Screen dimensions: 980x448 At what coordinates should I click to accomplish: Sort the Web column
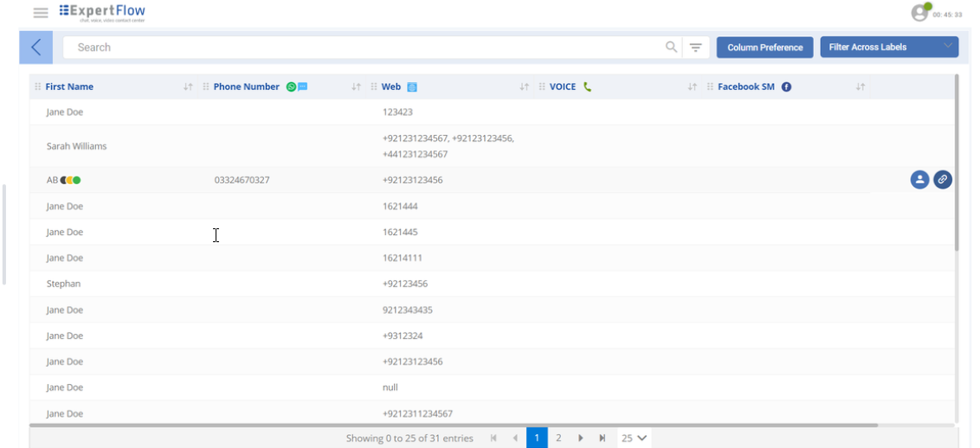click(524, 87)
